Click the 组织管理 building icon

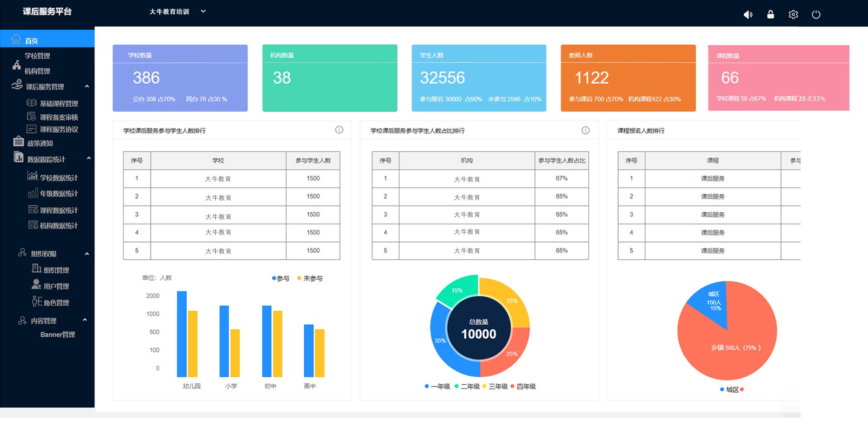(37, 269)
